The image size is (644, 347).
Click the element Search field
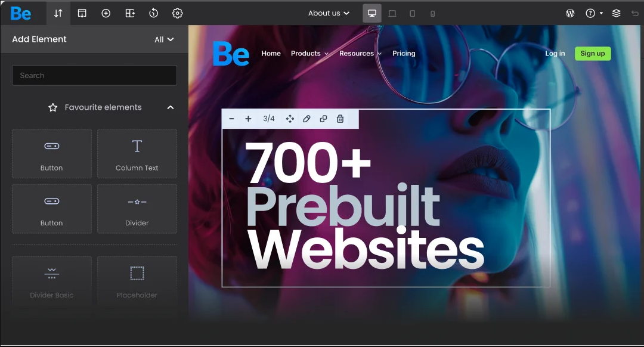pos(94,76)
